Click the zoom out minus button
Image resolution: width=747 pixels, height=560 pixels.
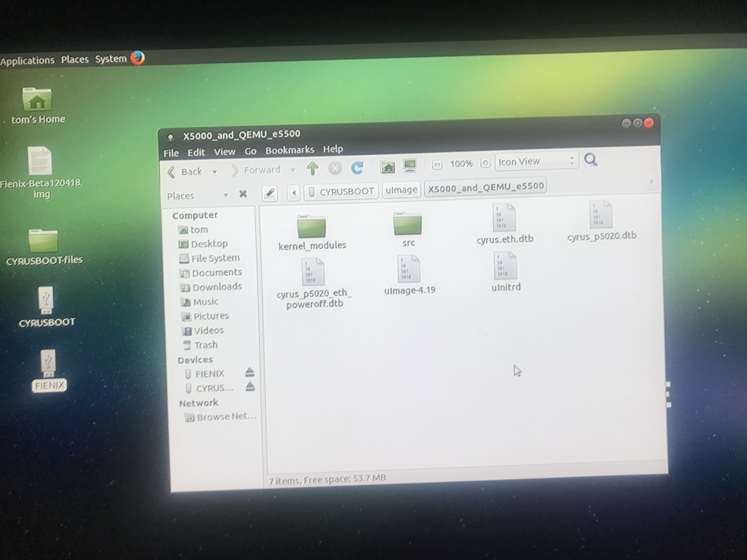(437, 165)
